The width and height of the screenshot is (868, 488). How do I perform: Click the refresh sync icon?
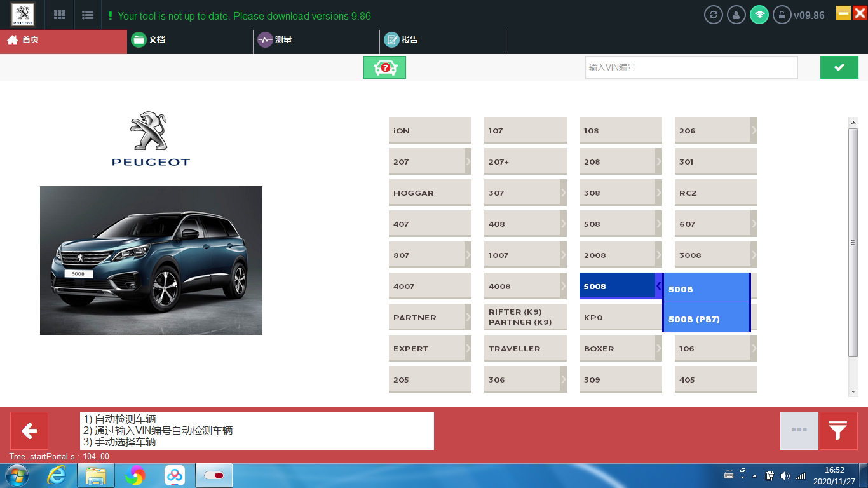point(714,15)
